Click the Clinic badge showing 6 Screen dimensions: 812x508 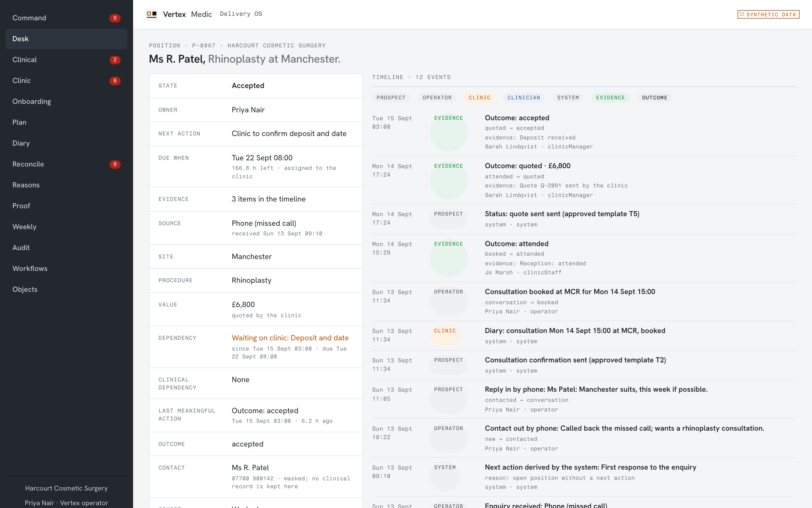[x=115, y=81]
